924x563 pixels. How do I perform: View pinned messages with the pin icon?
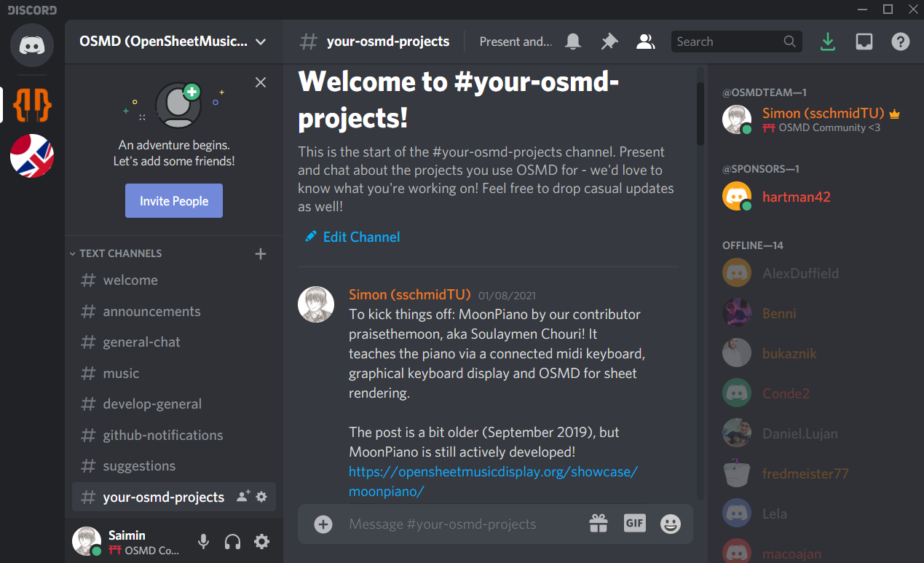pos(609,42)
